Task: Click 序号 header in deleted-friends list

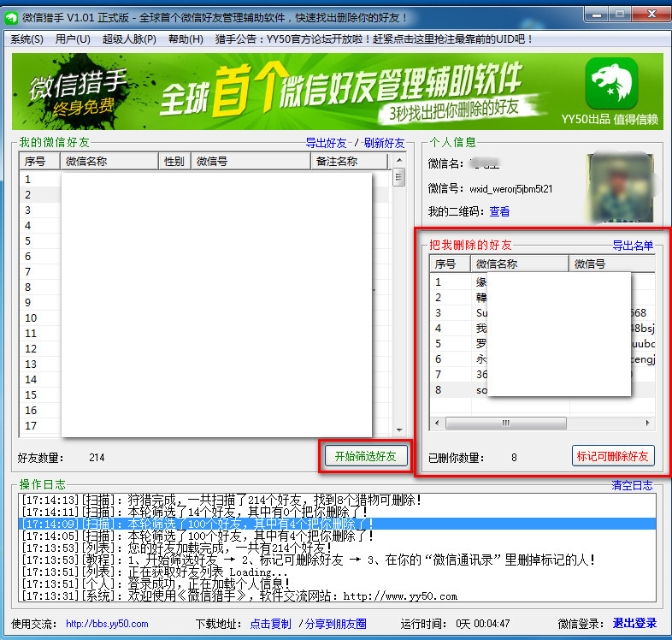Action: (x=450, y=264)
